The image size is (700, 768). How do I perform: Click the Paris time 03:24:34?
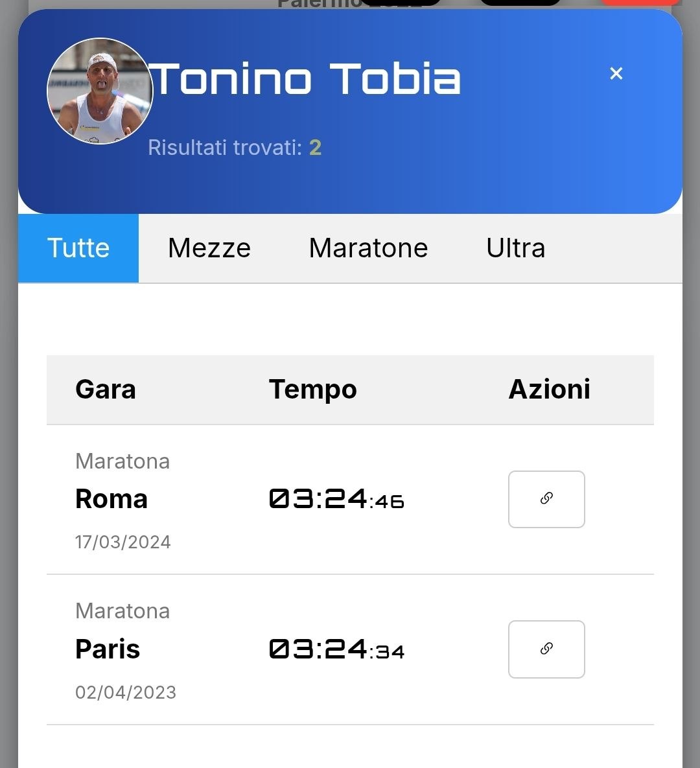[336, 649]
